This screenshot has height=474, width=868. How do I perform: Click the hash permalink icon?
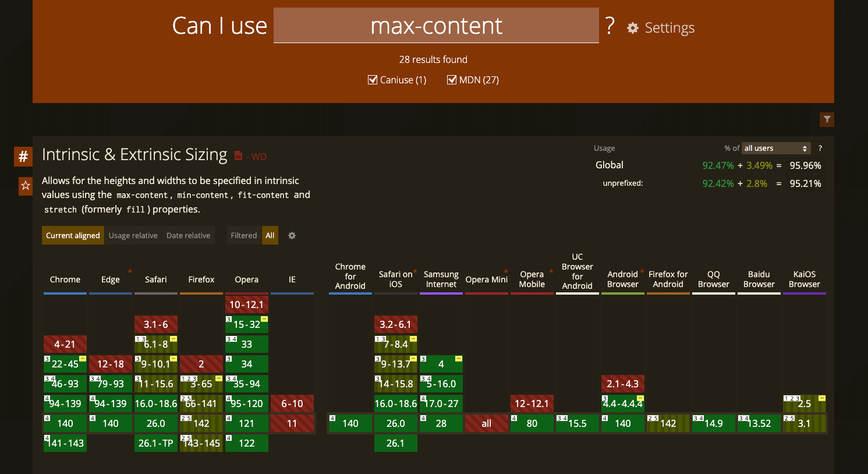click(x=23, y=157)
